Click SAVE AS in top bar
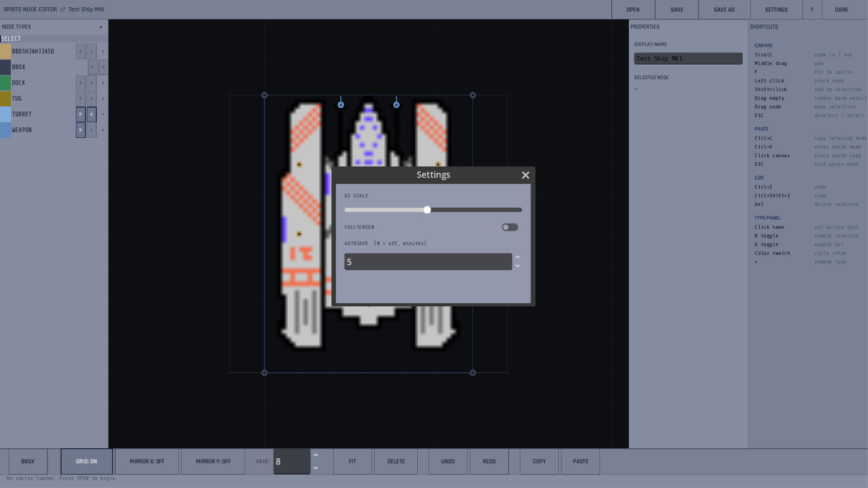This screenshot has height=488, width=868. point(724,9)
